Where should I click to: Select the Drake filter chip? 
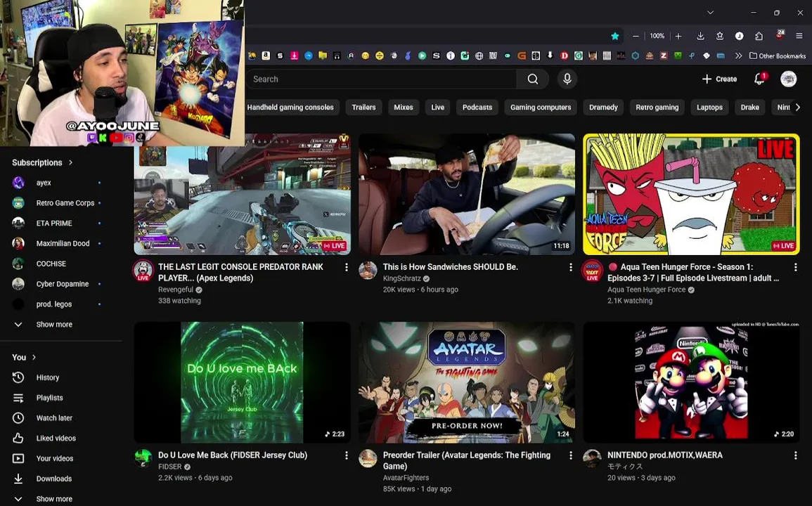click(x=750, y=108)
